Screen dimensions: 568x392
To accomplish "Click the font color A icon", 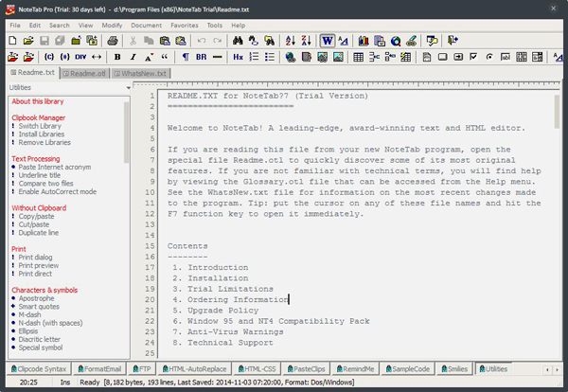I will (149, 57).
